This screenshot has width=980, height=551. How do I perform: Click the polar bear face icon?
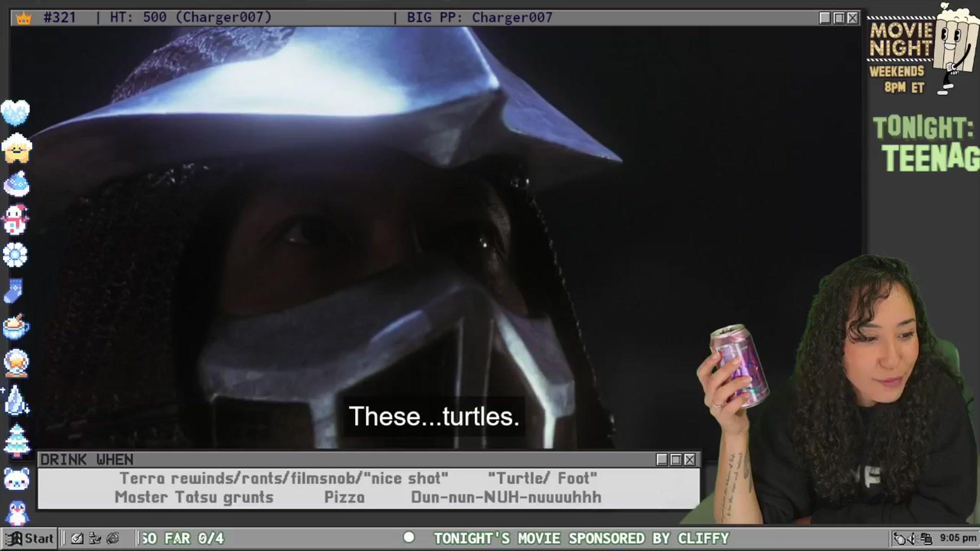17,480
